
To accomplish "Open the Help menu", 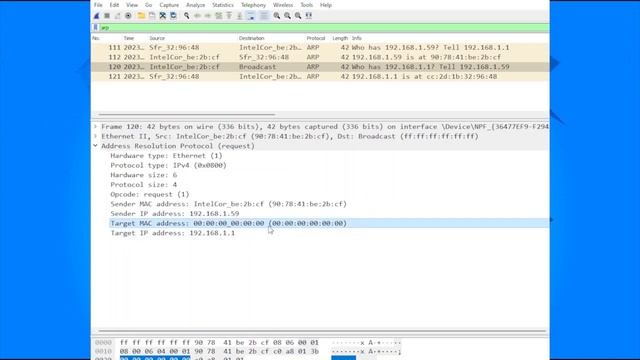I will (x=326, y=5).
